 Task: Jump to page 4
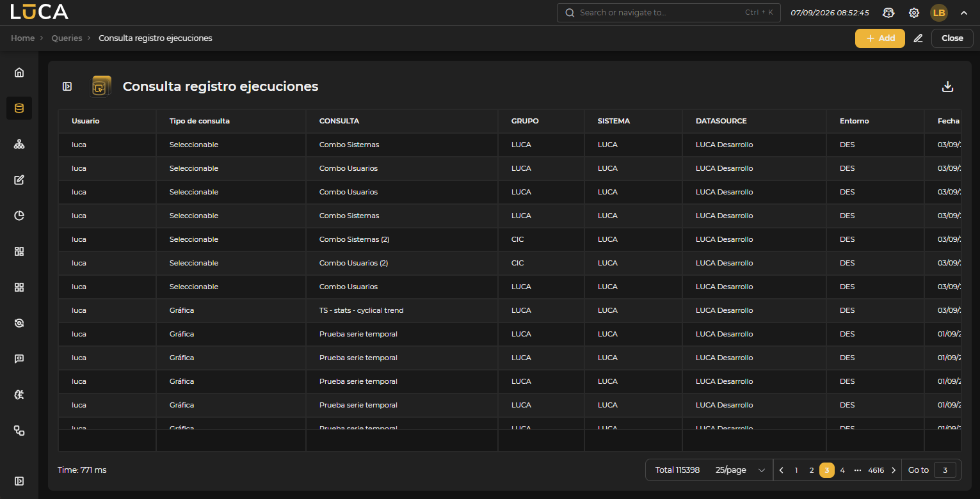842,470
